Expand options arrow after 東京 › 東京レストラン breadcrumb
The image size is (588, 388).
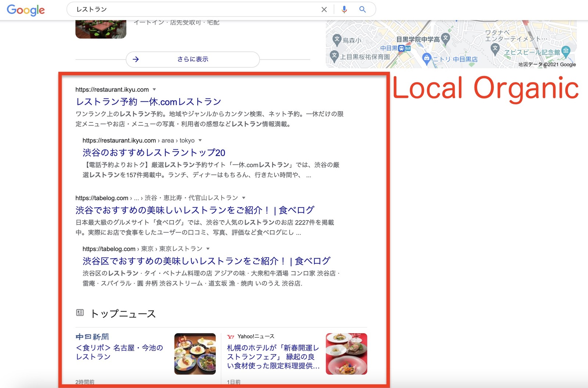click(208, 249)
